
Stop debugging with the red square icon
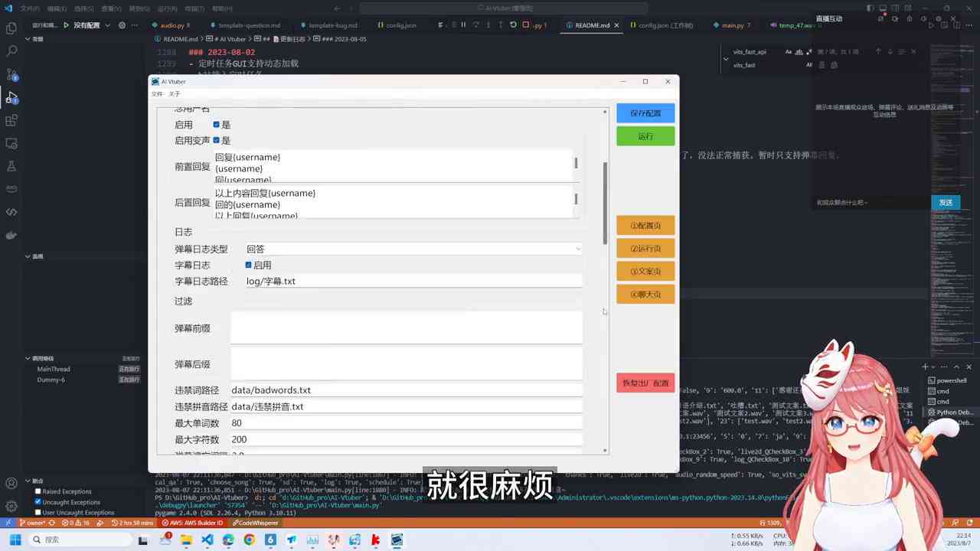[525, 24]
